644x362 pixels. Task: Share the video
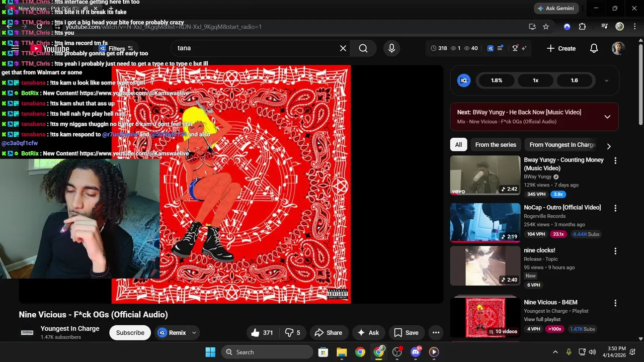pos(328,333)
